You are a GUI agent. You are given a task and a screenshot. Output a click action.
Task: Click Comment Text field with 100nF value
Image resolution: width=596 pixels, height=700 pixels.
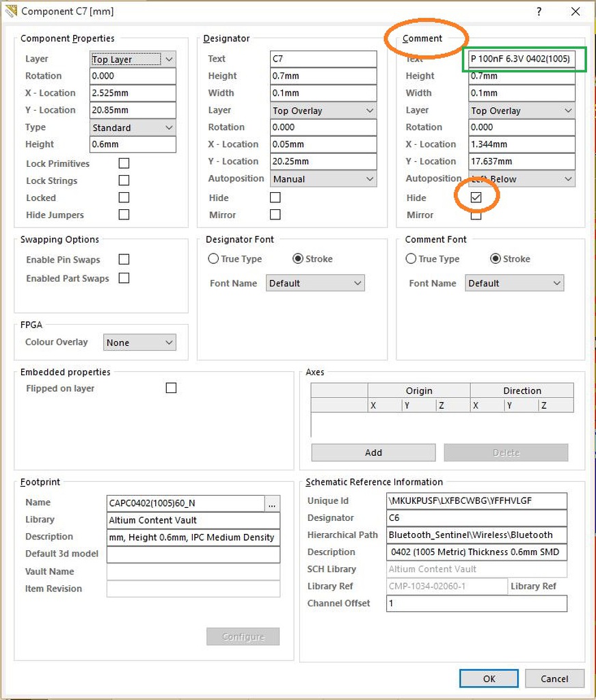coord(522,59)
